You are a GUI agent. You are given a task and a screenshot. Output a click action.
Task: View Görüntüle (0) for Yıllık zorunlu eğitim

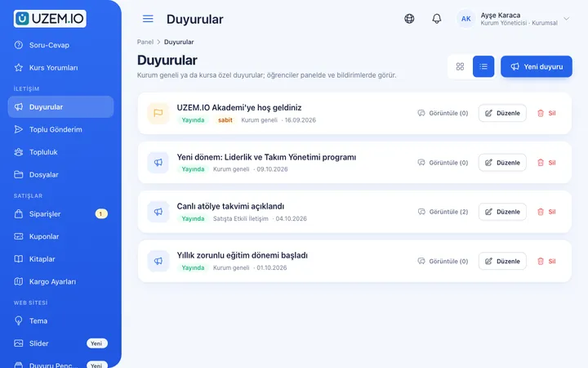tap(443, 261)
